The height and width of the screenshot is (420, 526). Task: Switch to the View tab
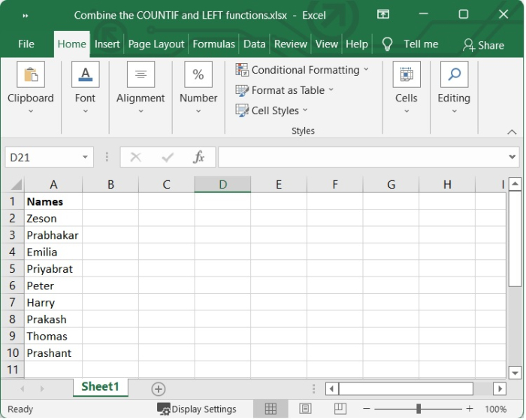[326, 44]
